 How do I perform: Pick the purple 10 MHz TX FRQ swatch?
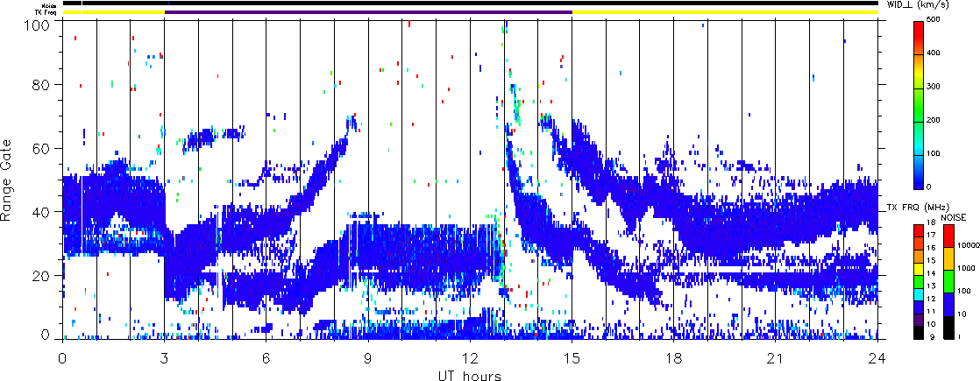click(920, 321)
